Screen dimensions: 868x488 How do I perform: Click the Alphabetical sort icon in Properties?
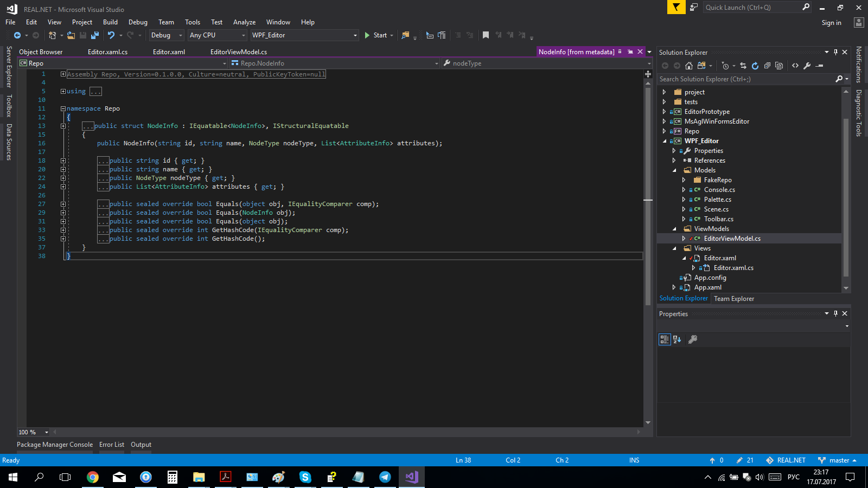(677, 339)
